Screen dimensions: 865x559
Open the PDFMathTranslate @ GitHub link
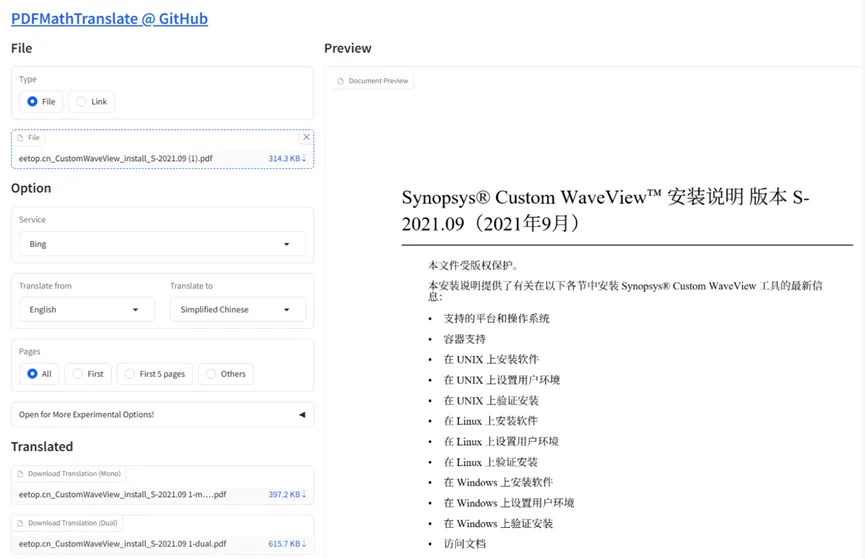[109, 19]
